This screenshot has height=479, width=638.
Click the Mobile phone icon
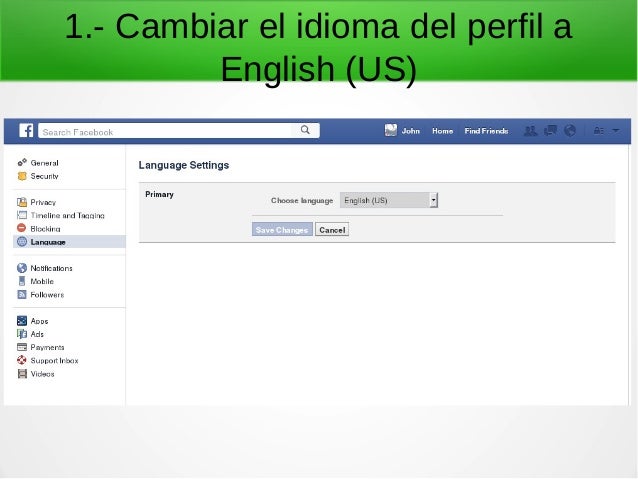tap(22, 281)
